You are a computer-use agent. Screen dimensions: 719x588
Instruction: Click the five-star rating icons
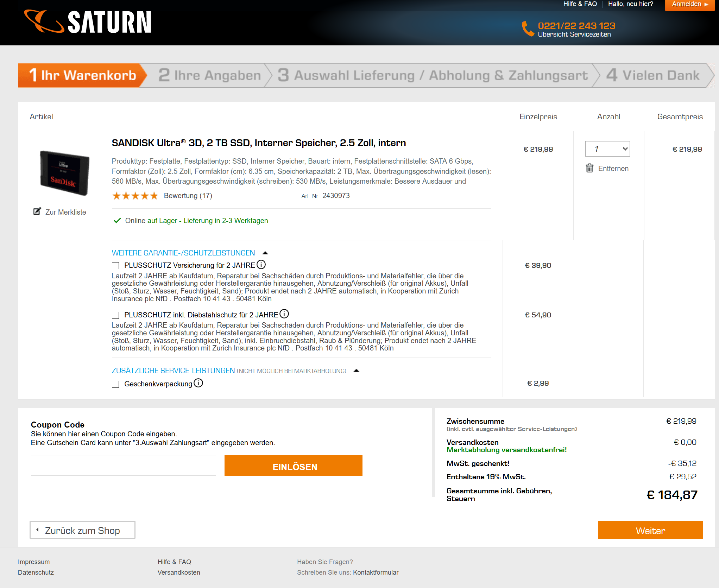[x=135, y=196]
